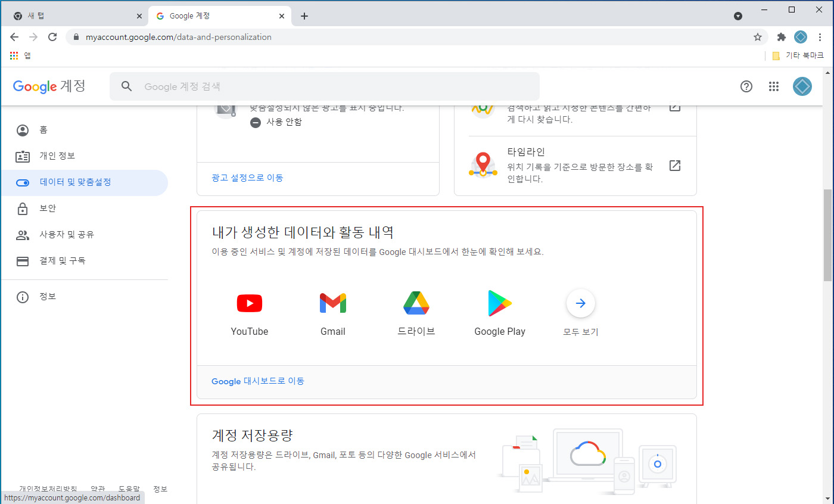Close the 새 탭 tab
Image resolution: width=834 pixels, height=504 pixels.
(139, 16)
